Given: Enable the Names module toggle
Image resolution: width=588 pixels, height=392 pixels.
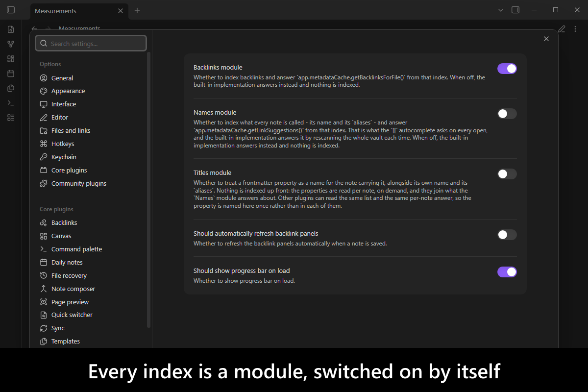Looking at the screenshot, I should [507, 114].
